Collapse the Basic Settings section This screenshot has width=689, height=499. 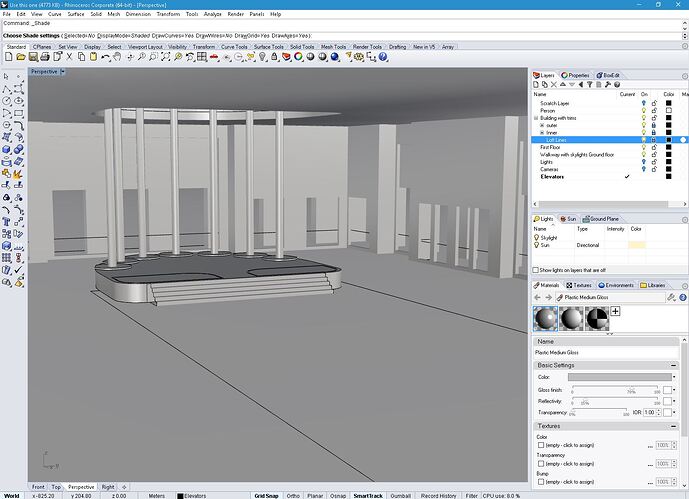(673, 365)
